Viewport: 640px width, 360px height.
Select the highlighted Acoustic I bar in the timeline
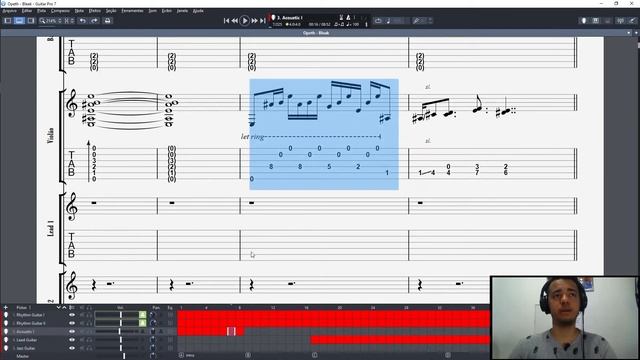click(231, 331)
